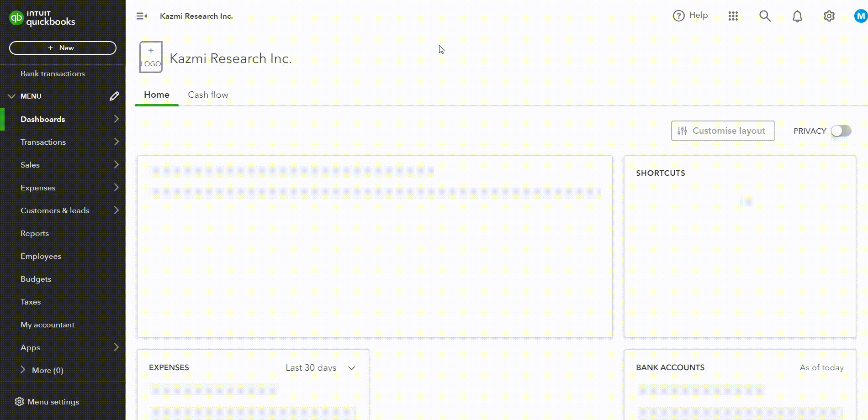Image resolution: width=868 pixels, height=420 pixels.
Task: Expand the Apps submenu arrow
Action: click(x=116, y=347)
